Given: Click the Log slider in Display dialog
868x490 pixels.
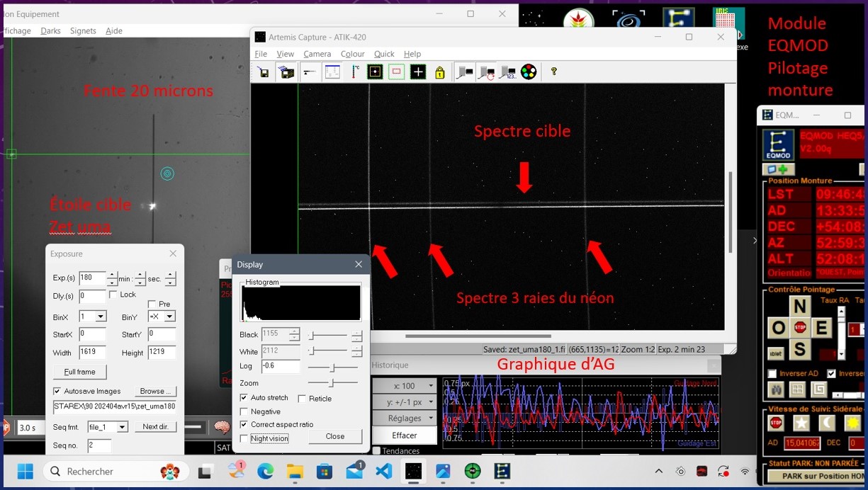Looking at the screenshot, I should [x=333, y=367].
